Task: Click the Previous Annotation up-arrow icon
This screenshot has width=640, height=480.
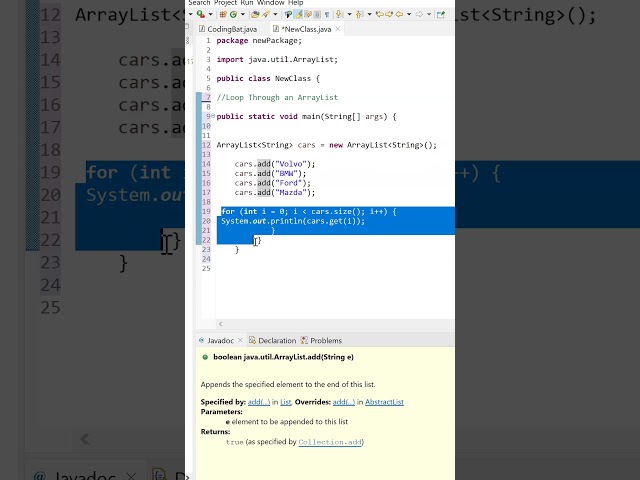Action: (359, 14)
